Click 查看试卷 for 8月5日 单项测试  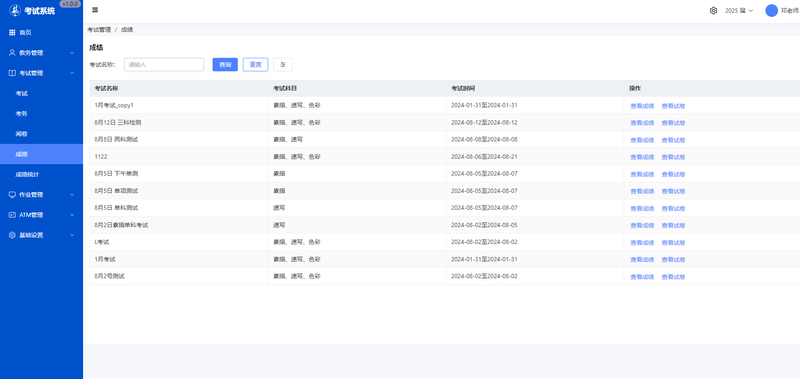(673, 191)
